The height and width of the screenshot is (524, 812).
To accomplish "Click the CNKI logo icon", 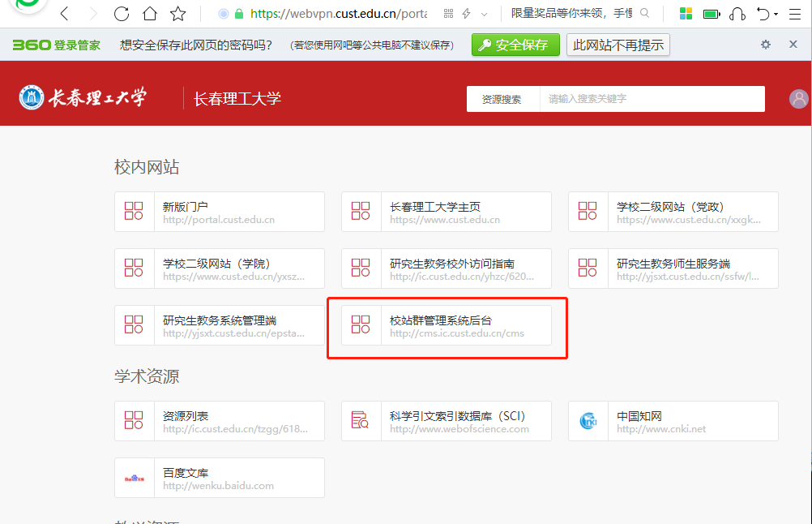I will point(588,421).
